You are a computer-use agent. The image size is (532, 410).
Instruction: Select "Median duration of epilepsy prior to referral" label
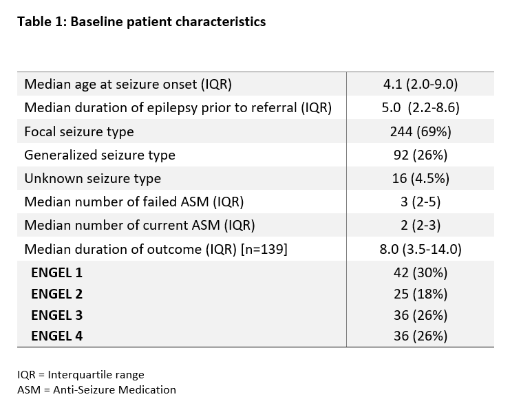click(x=178, y=108)
